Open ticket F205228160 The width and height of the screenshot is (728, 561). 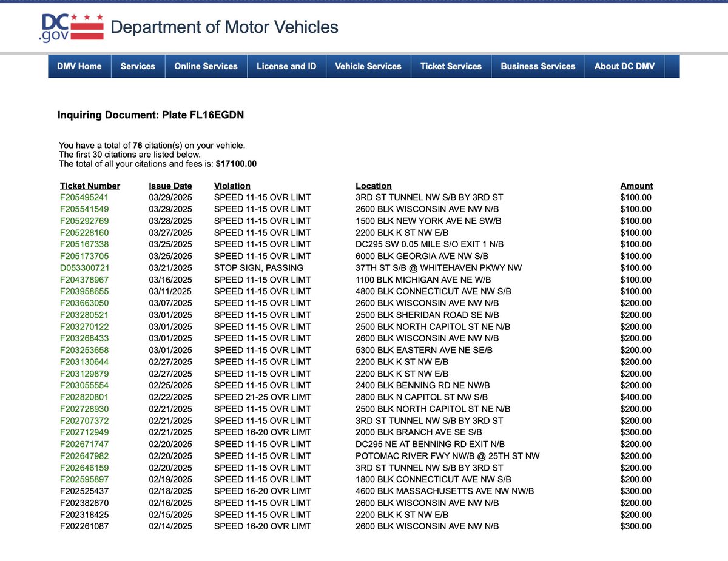point(84,233)
